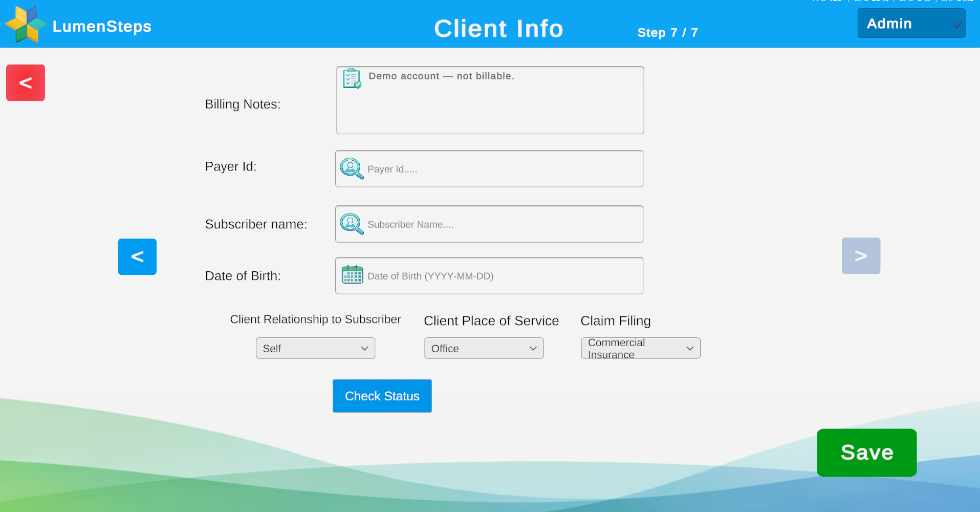
Task: Click the Payer Id label
Action: (231, 166)
